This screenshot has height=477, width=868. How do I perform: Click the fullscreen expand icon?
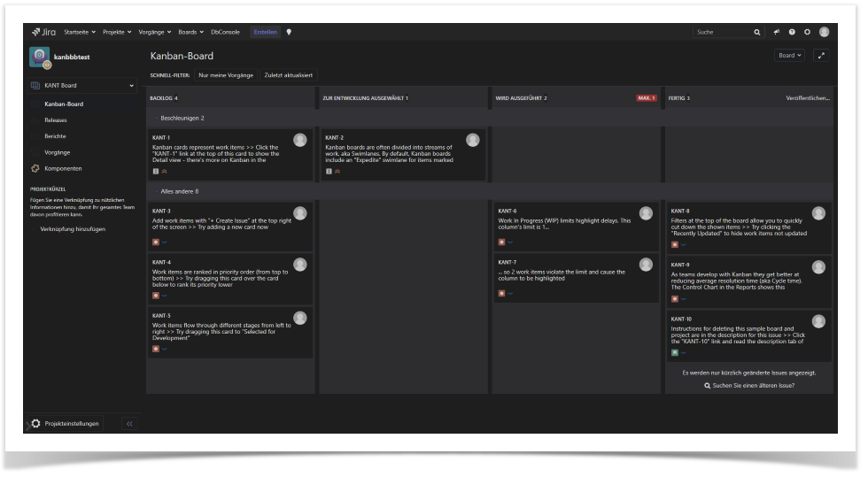click(x=822, y=56)
